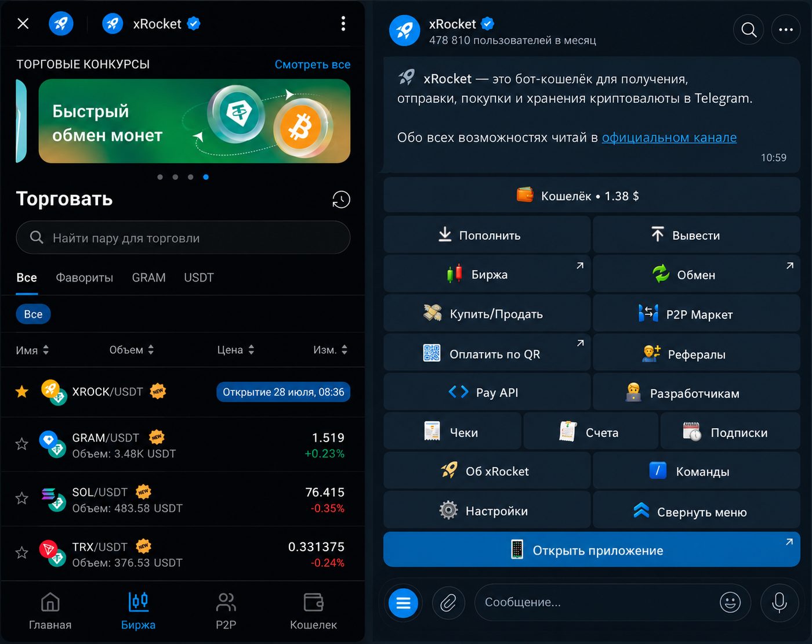
Task: Sort pairs by Цена column
Action: point(236,350)
